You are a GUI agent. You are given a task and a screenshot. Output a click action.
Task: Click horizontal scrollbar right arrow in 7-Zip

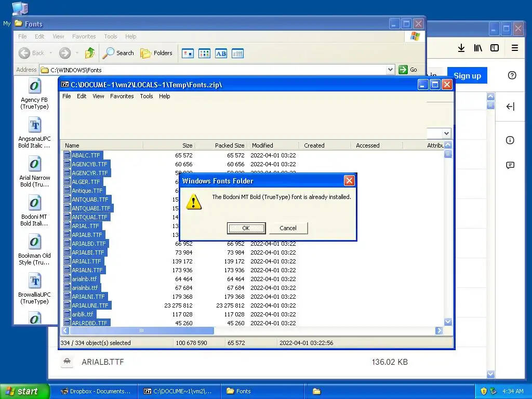[x=439, y=330]
